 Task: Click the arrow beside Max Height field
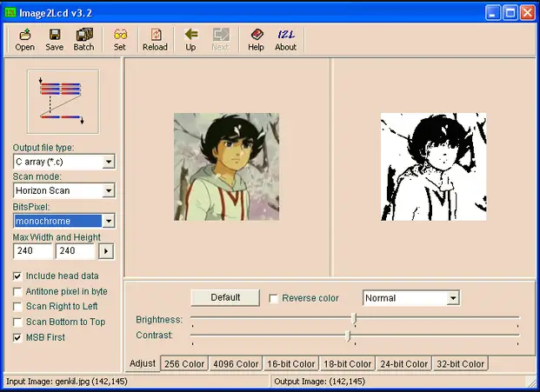click(106, 251)
